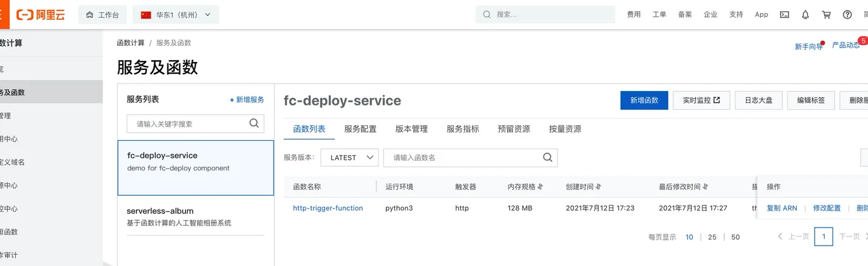868x266 pixels.
Task: Expand the LATEST service version dropdown
Action: (x=350, y=157)
